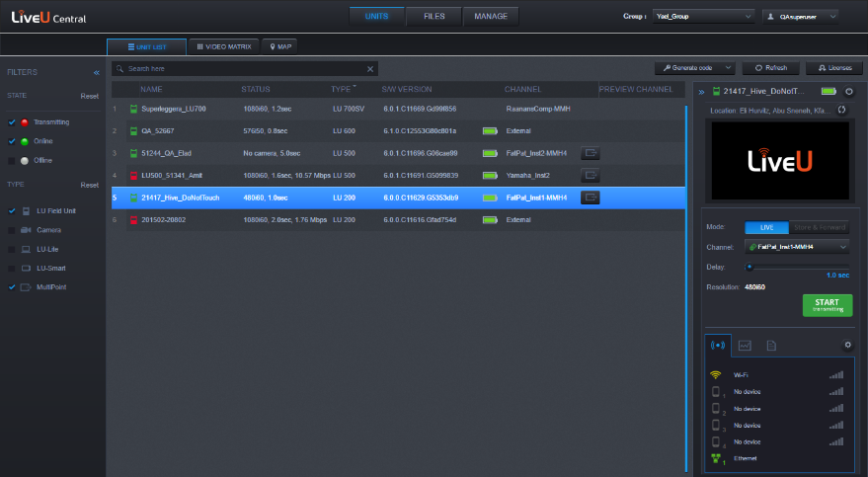Open preview channel icon for LU500_51341_Amit

591,176
